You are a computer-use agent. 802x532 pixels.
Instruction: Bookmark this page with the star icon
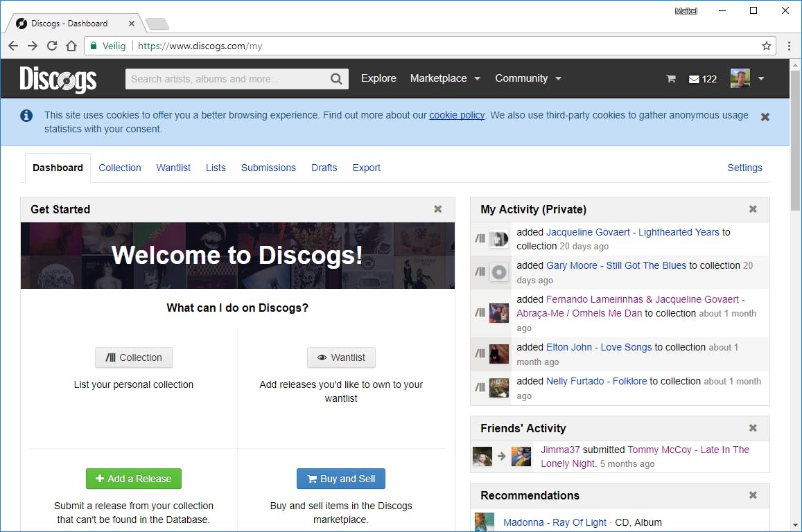[766, 46]
